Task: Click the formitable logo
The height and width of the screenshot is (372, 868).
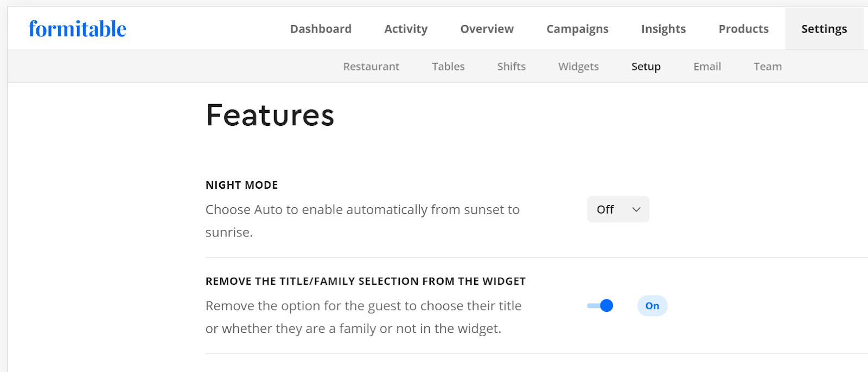Action: click(x=76, y=29)
